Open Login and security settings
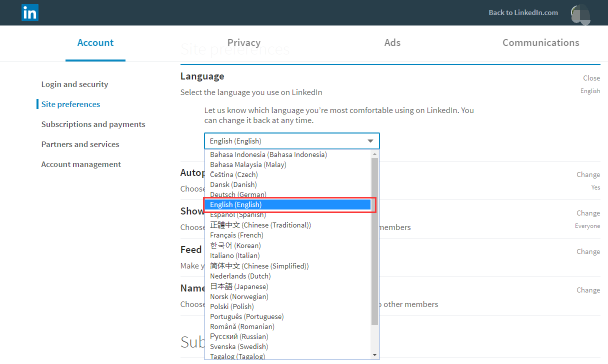 (74, 84)
